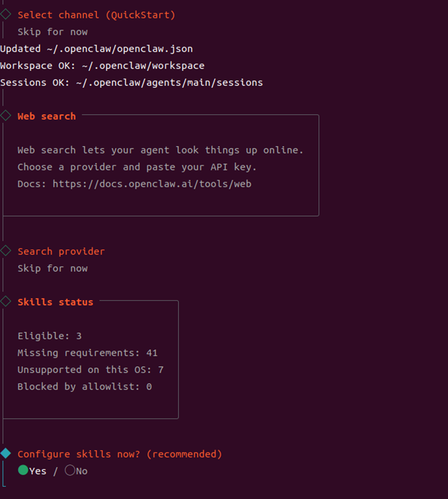448x499 pixels.
Task: Click the 'Web search lets your agent' sentence
Action: point(160,150)
